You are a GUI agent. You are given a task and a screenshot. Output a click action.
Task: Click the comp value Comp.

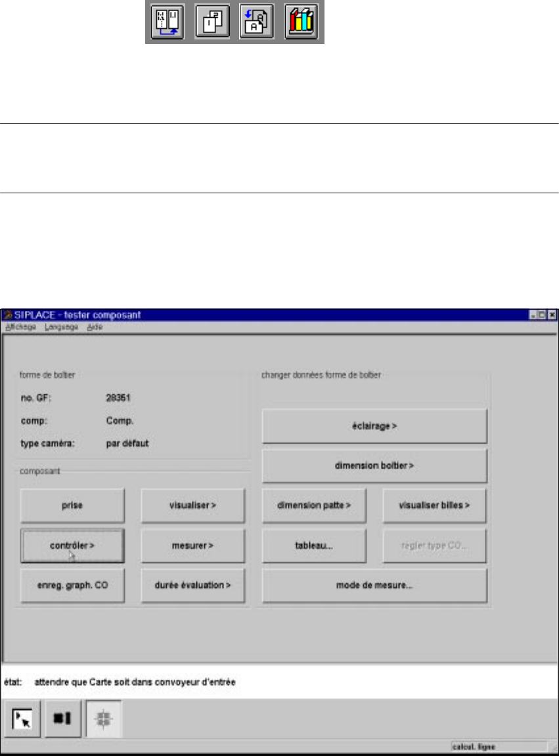click(x=120, y=421)
